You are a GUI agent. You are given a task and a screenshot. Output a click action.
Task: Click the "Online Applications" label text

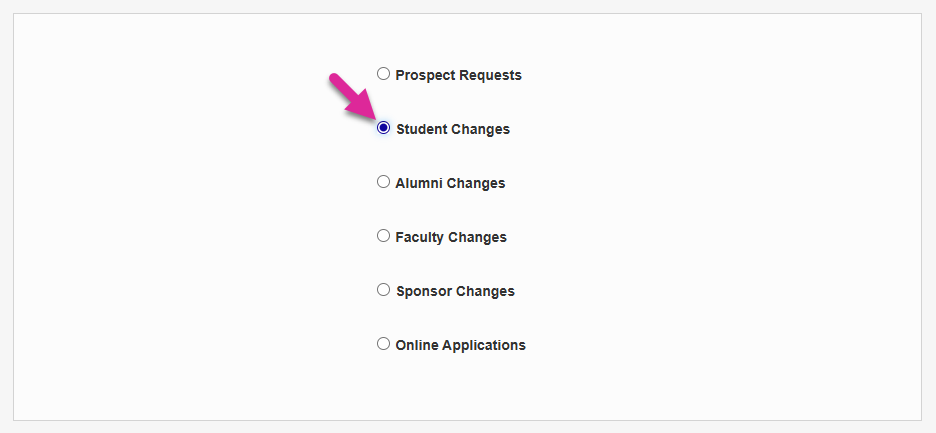[460, 345]
